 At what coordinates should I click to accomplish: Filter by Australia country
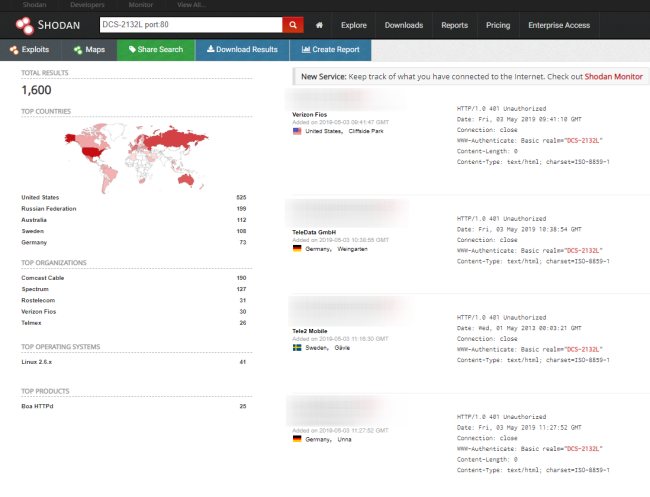click(34, 220)
